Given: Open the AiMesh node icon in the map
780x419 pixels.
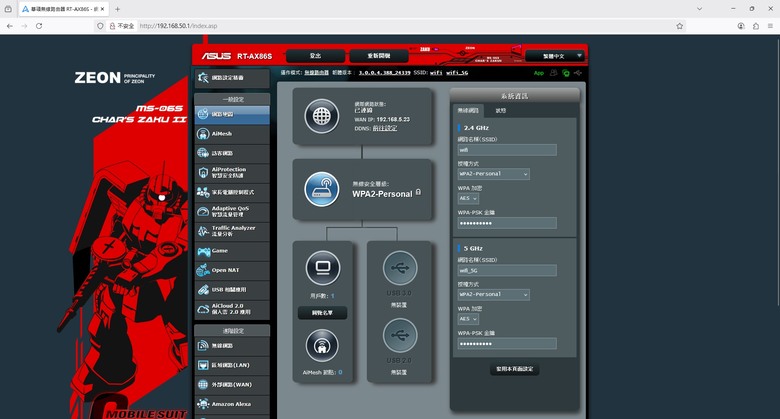Looking at the screenshot, I should [x=322, y=345].
